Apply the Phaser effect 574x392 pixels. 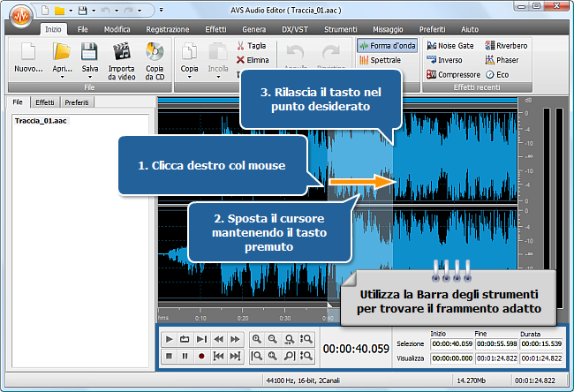502,60
